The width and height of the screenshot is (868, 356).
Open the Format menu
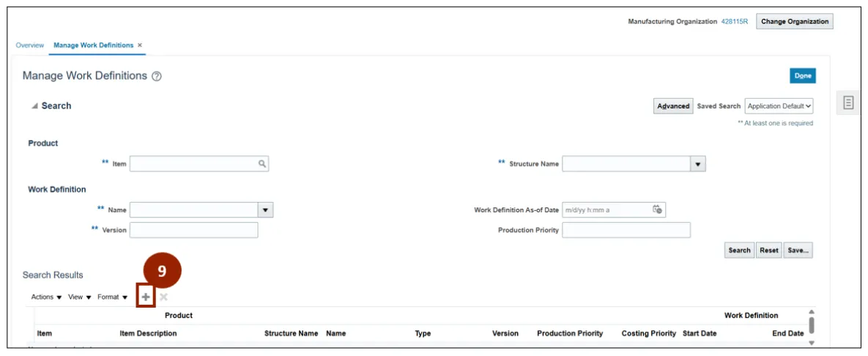pyautogui.click(x=112, y=297)
